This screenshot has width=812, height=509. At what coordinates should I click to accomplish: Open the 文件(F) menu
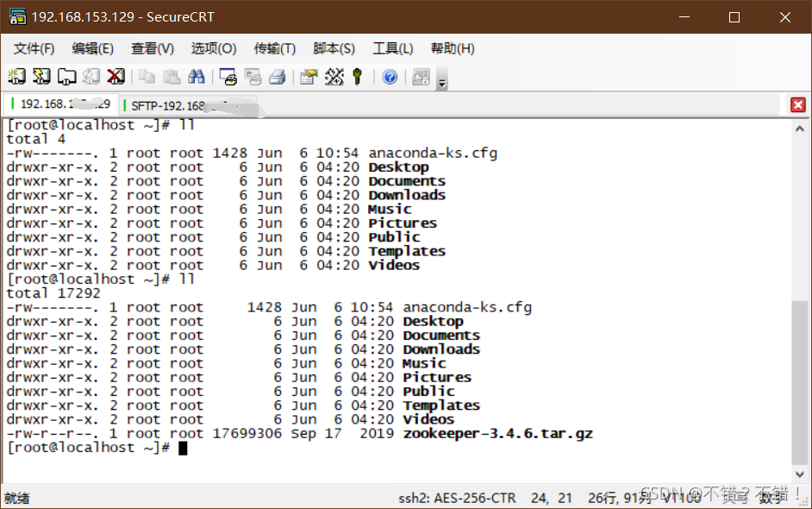(34, 48)
